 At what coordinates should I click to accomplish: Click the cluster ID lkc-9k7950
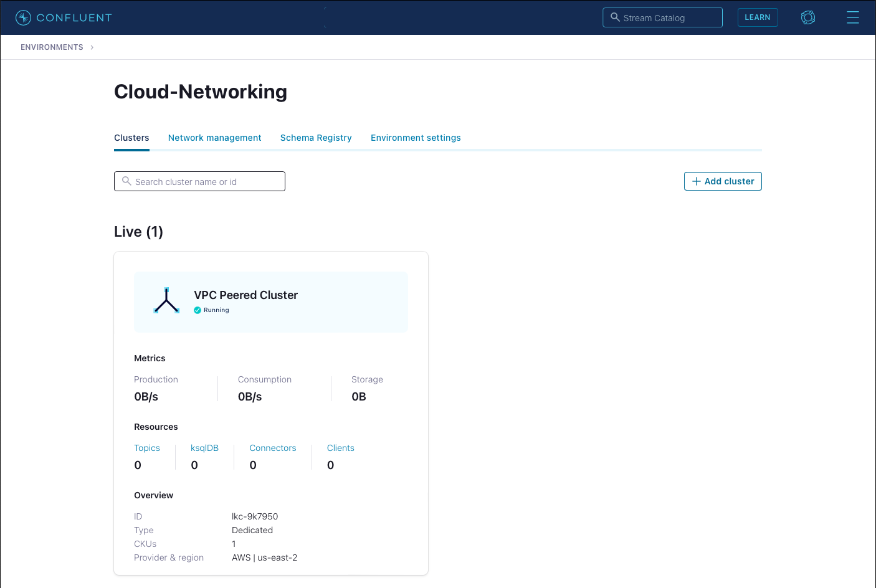point(255,516)
